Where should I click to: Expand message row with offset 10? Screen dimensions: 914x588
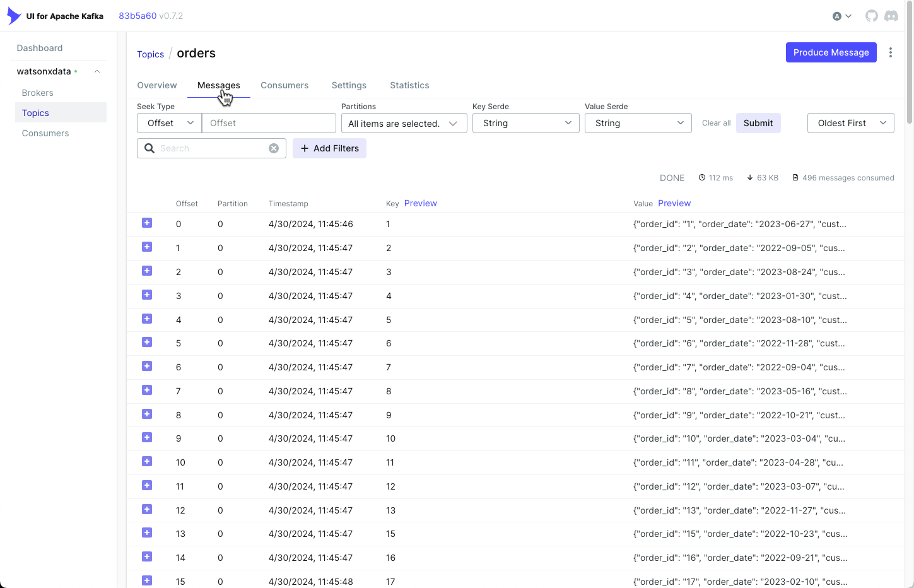(x=147, y=461)
